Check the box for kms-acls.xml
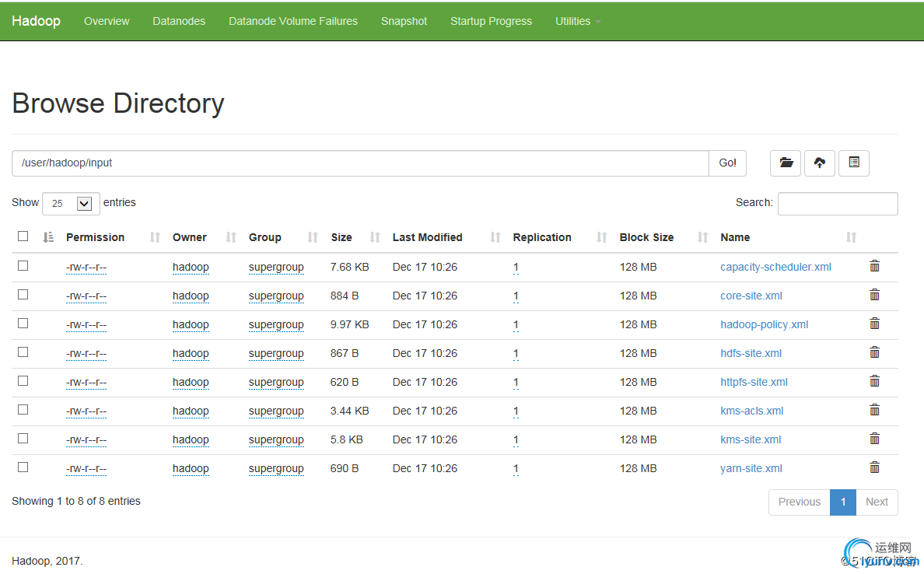This screenshot has width=924, height=574. pyautogui.click(x=23, y=410)
